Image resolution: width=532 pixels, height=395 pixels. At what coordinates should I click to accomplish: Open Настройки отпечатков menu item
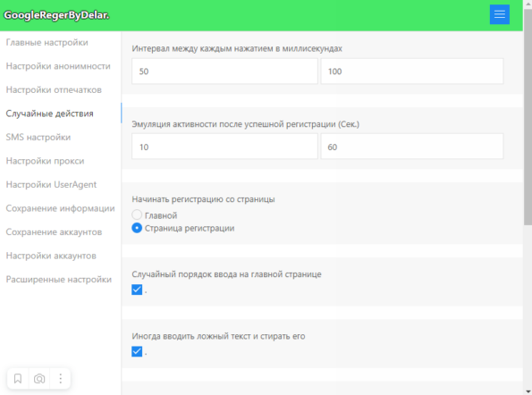tap(54, 90)
